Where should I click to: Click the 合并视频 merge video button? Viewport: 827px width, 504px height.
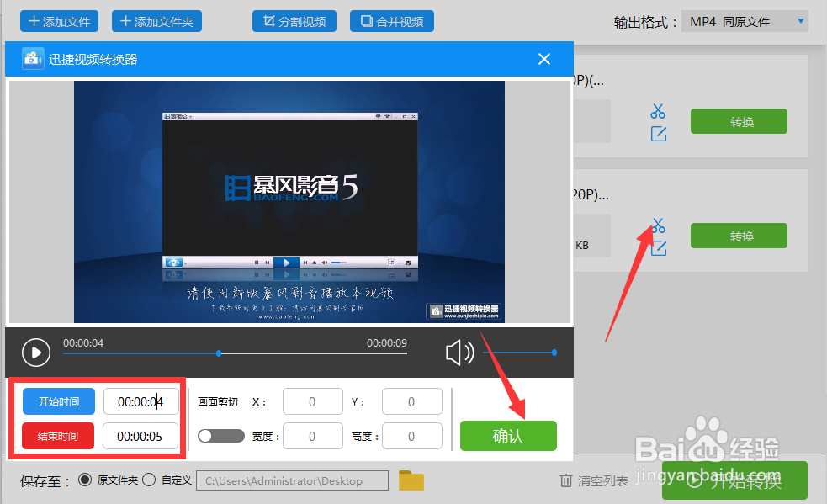391,21
